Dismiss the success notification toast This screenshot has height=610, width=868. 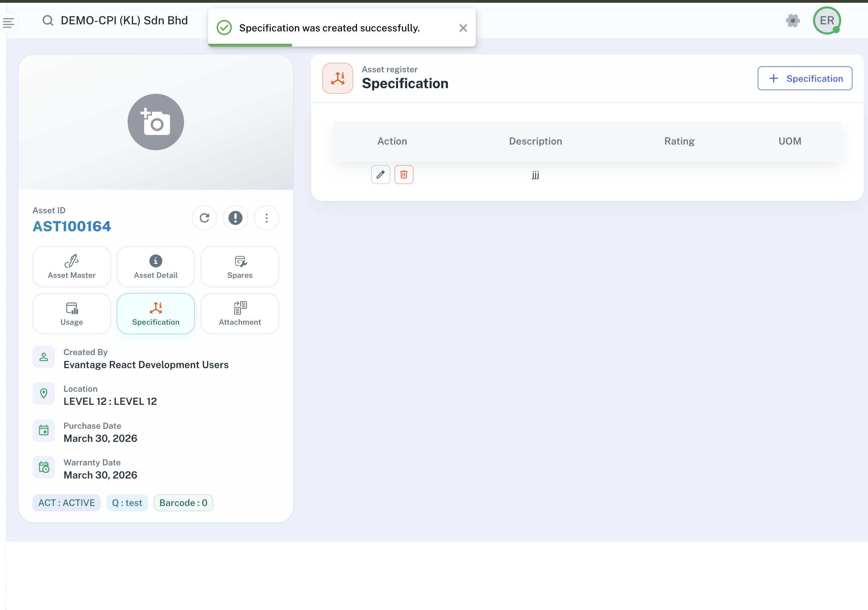pos(463,28)
